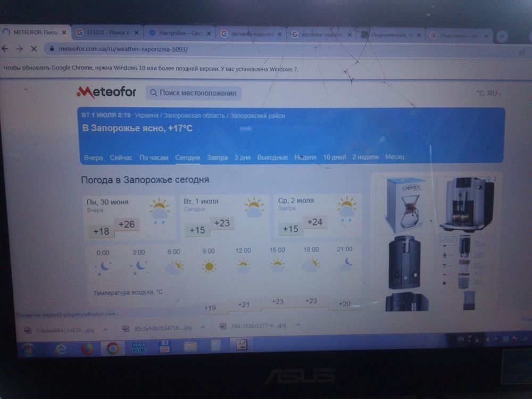The width and height of the screenshot is (532, 399).
Task: Click the magnifier icon in location search
Action: 153,93
